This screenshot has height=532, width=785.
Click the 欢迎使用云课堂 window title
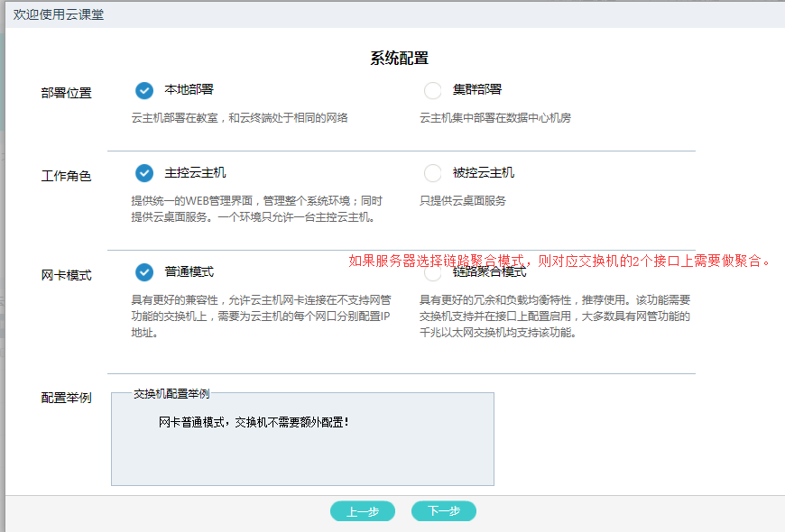point(58,14)
